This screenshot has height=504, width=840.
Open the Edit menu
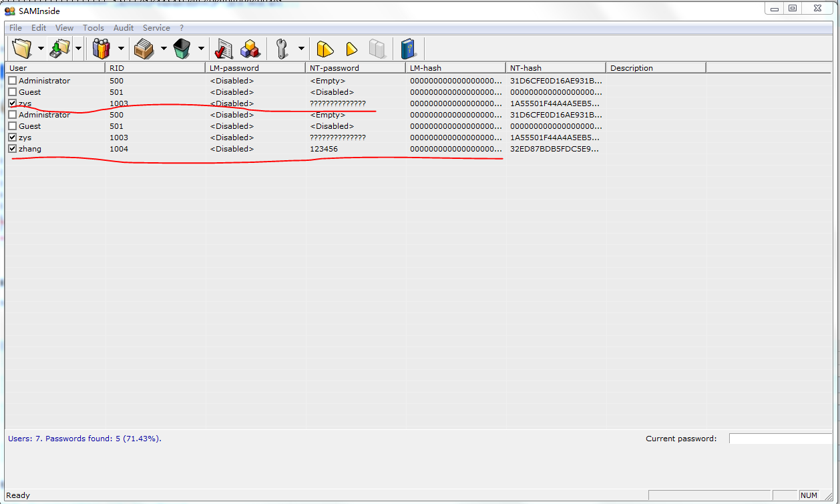[39, 28]
